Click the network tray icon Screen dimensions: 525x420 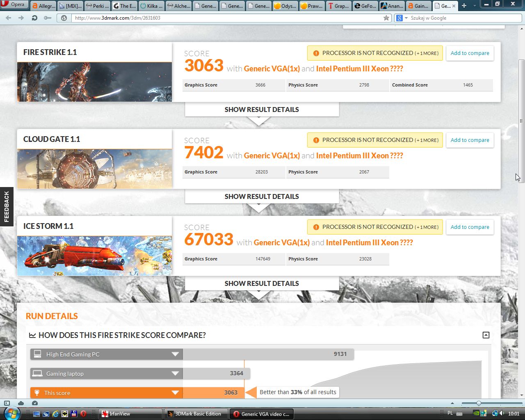pos(495,413)
